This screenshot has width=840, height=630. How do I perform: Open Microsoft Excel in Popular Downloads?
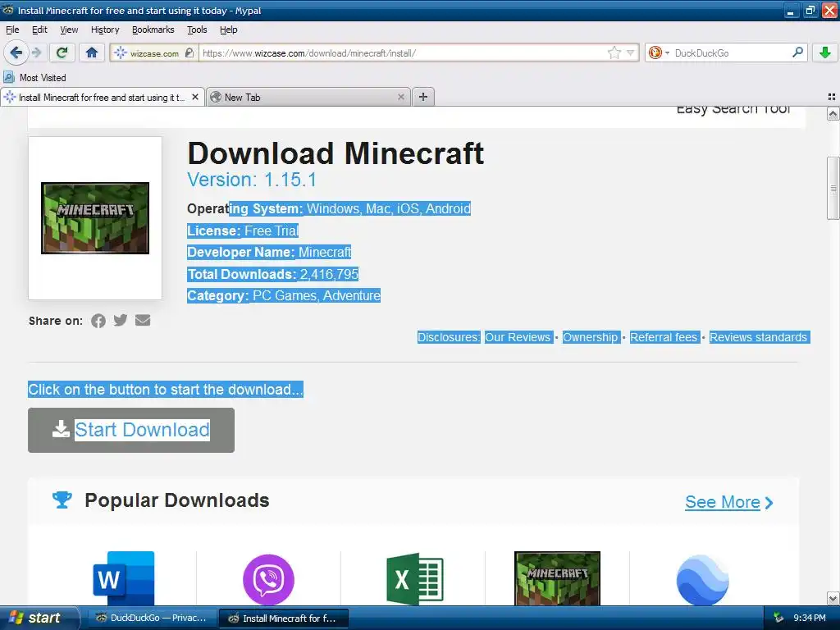point(415,578)
